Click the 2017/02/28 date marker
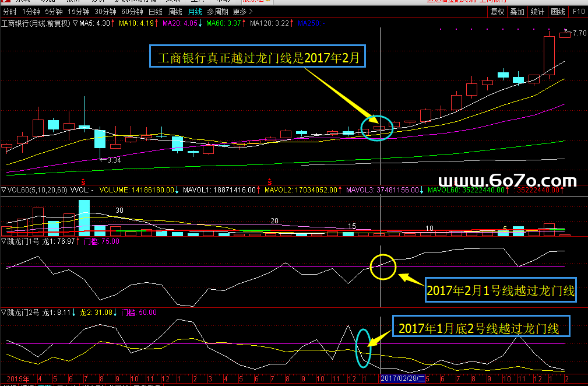Viewport: 588px width, 386px height. point(402,378)
